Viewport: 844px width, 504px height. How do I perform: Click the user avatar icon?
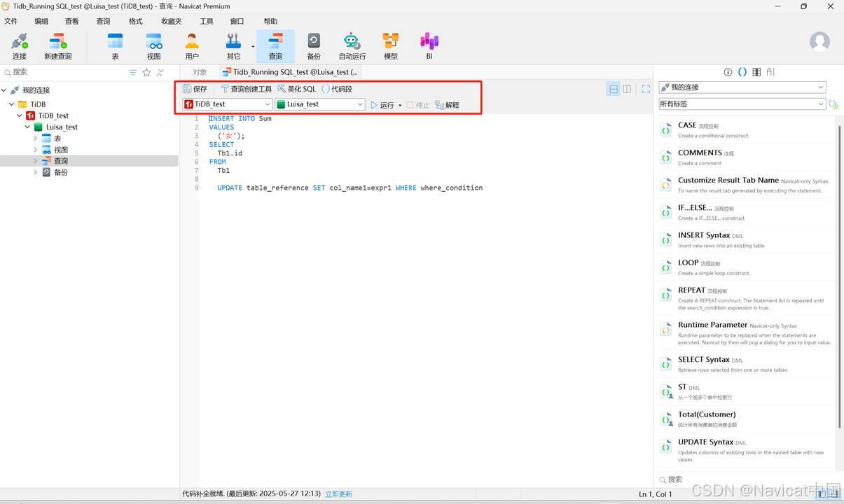tap(819, 41)
